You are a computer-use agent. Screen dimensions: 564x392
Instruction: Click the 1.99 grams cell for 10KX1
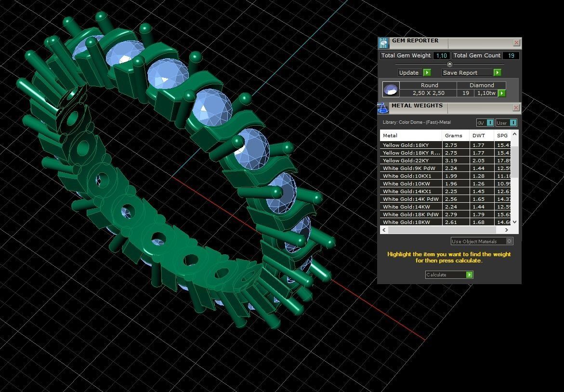(x=456, y=176)
